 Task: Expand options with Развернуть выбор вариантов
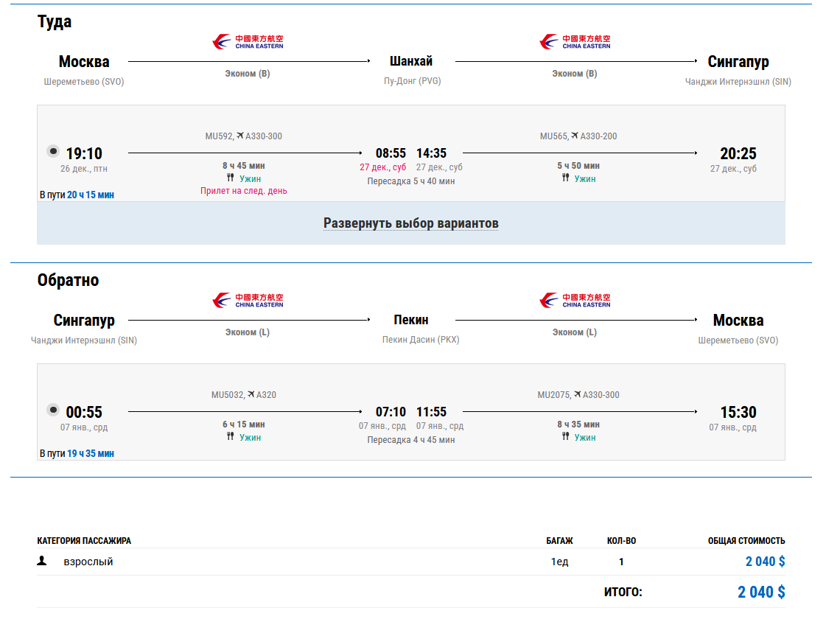(410, 223)
